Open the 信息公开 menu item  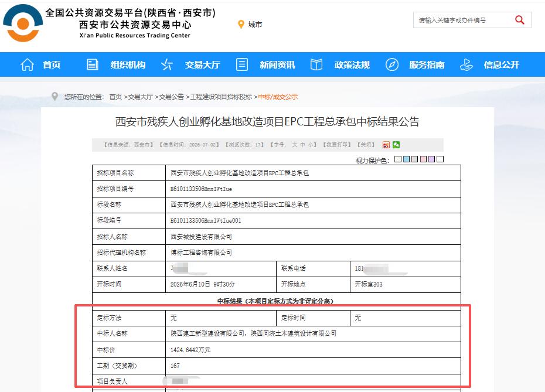[502, 64]
